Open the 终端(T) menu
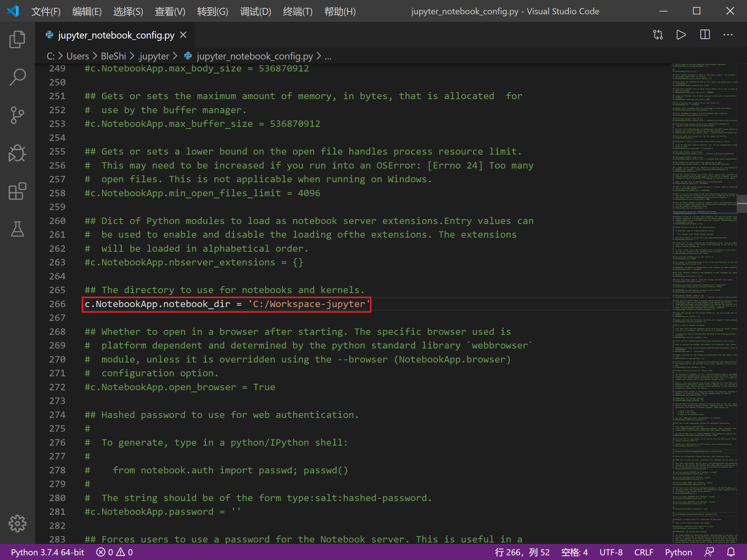This screenshot has width=747, height=560. click(x=298, y=11)
